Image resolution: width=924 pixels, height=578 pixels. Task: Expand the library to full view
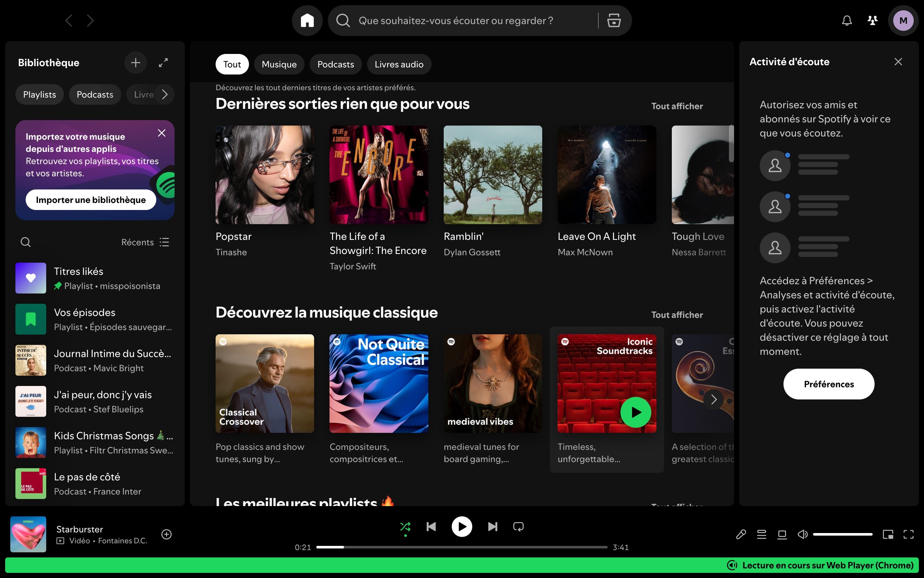pos(163,63)
